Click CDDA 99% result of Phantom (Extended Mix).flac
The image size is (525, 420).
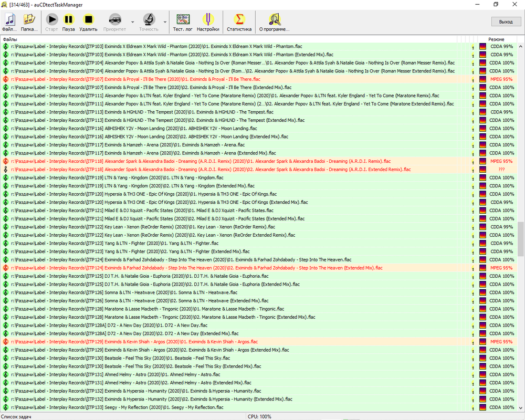pyautogui.click(x=501, y=55)
